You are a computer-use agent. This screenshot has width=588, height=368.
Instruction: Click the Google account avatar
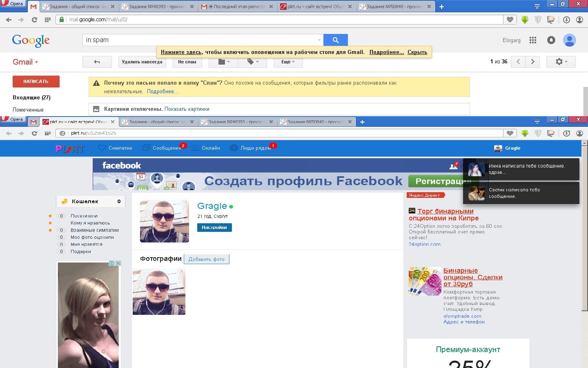[569, 40]
